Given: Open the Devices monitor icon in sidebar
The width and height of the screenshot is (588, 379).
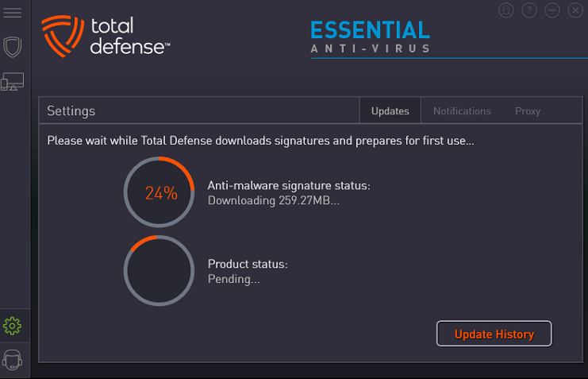Looking at the screenshot, I should tap(13, 82).
